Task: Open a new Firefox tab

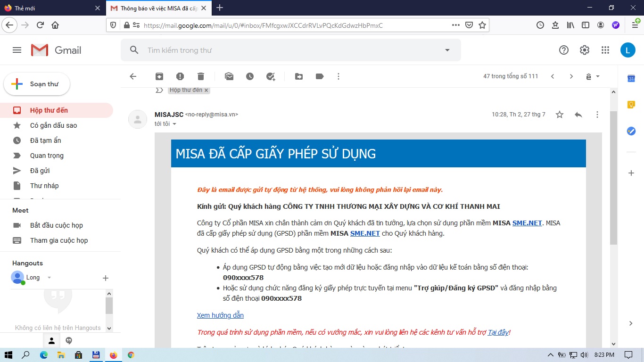Action: 219,8
